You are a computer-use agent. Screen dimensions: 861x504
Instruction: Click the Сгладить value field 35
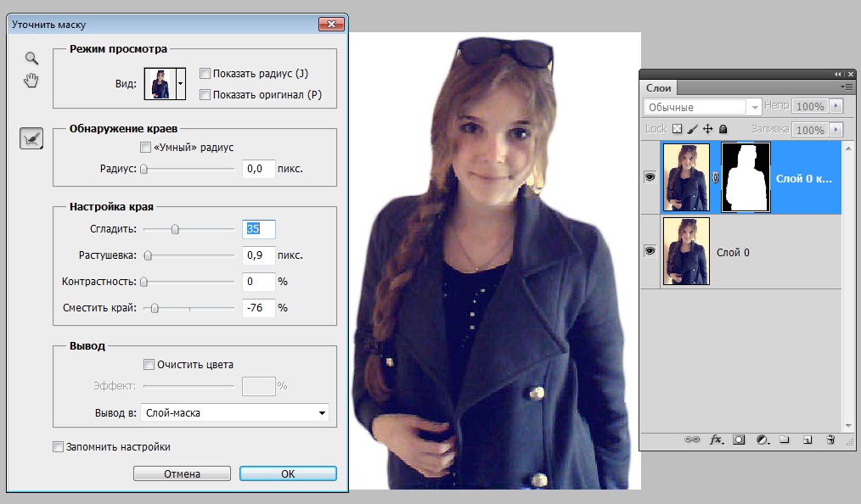[259, 229]
